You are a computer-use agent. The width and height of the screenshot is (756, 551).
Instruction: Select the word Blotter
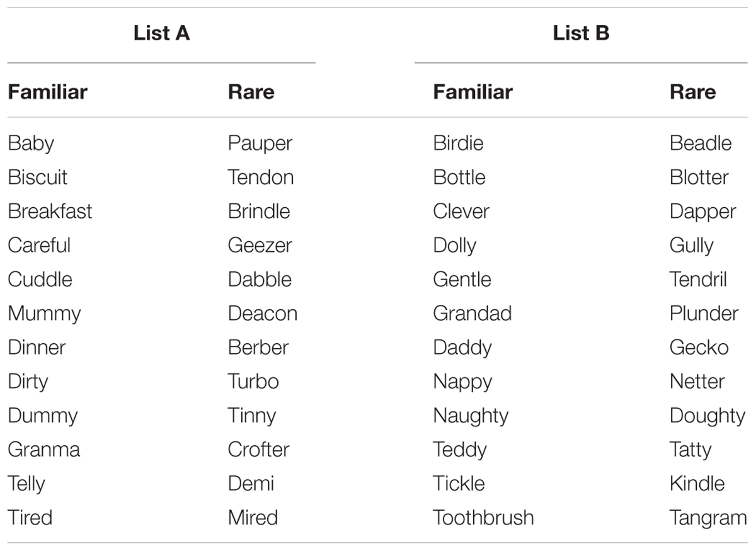699,177
